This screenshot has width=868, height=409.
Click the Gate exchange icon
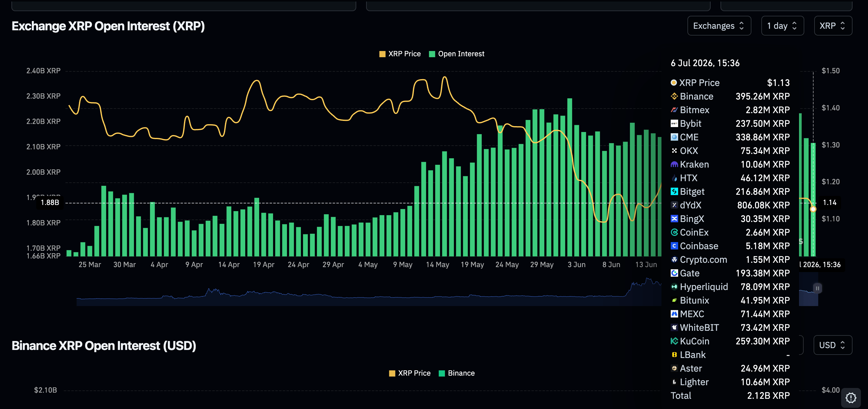(x=674, y=273)
